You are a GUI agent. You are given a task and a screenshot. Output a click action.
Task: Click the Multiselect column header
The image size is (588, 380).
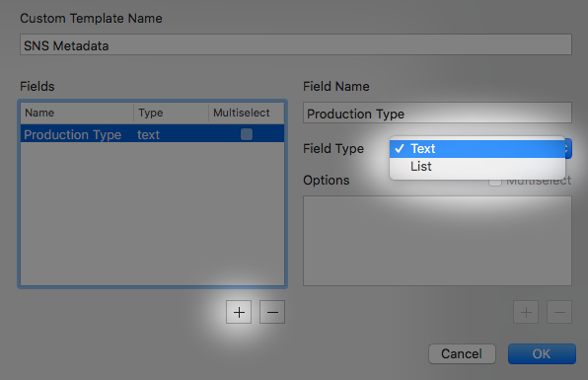(246, 113)
